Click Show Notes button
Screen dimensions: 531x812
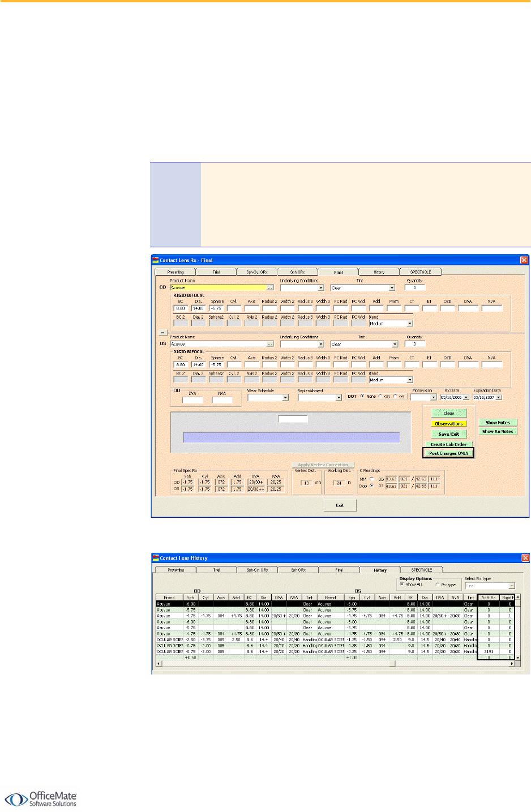coord(498,423)
